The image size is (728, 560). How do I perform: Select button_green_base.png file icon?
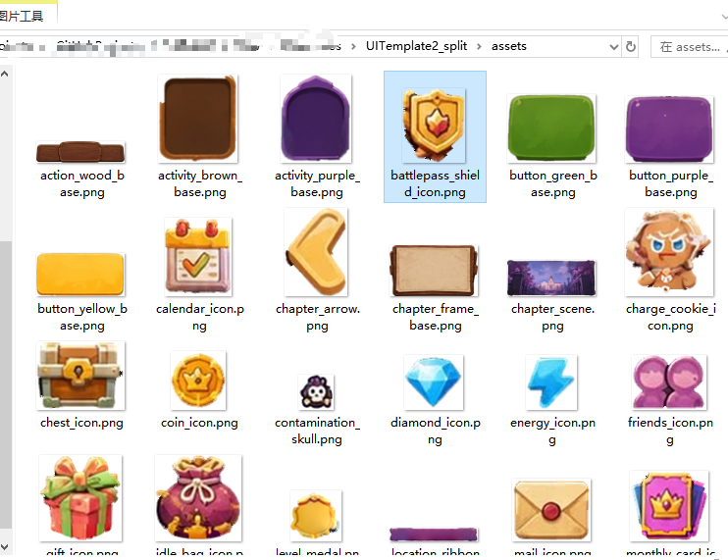point(551,128)
